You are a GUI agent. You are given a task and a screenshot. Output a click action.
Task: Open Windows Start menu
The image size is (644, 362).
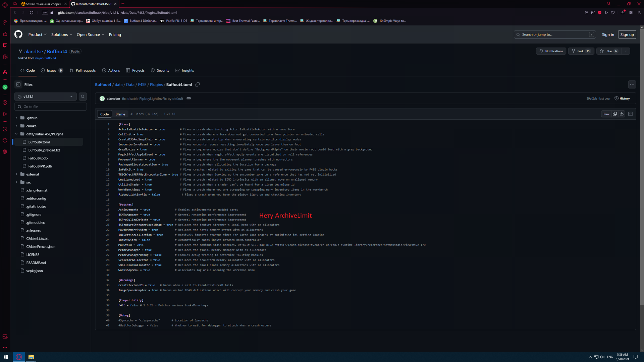[x=6, y=357]
